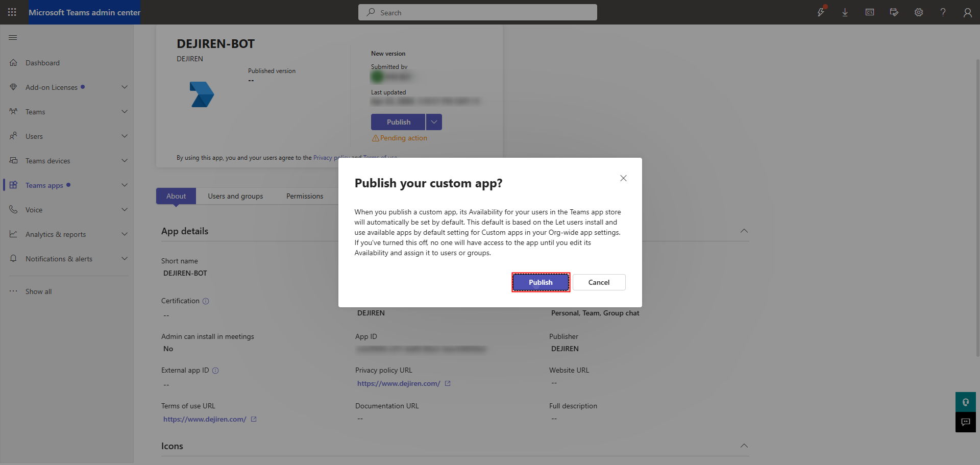Click the help question mark icon
Image resolution: width=980 pixels, height=465 pixels.
coord(943,12)
